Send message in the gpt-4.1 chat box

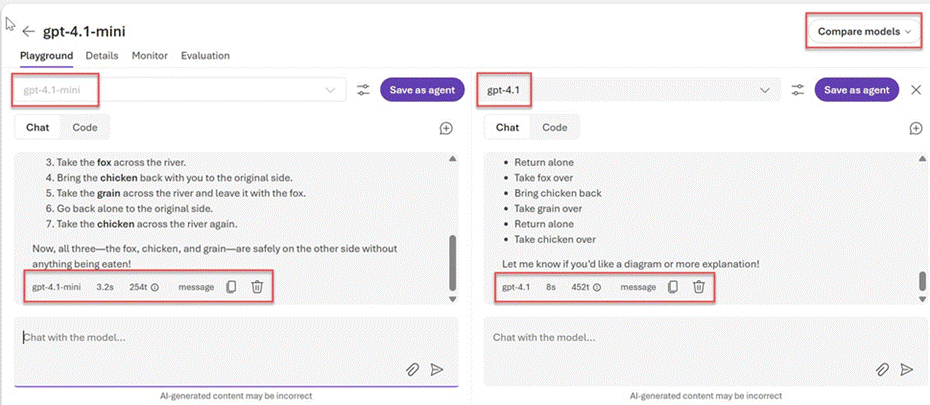coord(906,370)
